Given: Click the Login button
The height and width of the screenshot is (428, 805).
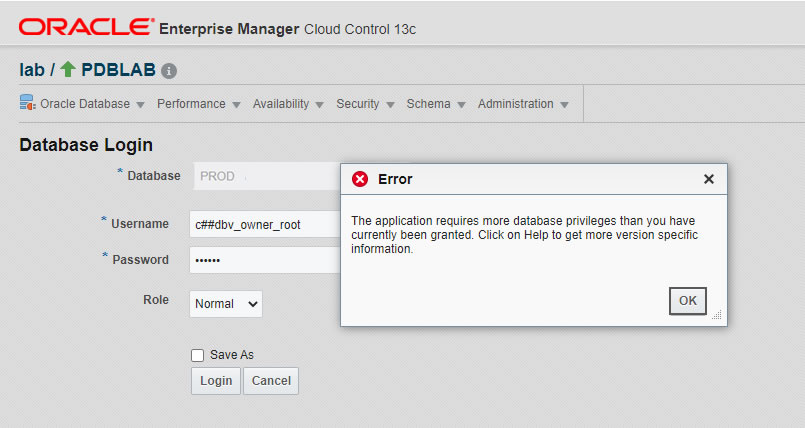Looking at the screenshot, I should (216, 381).
